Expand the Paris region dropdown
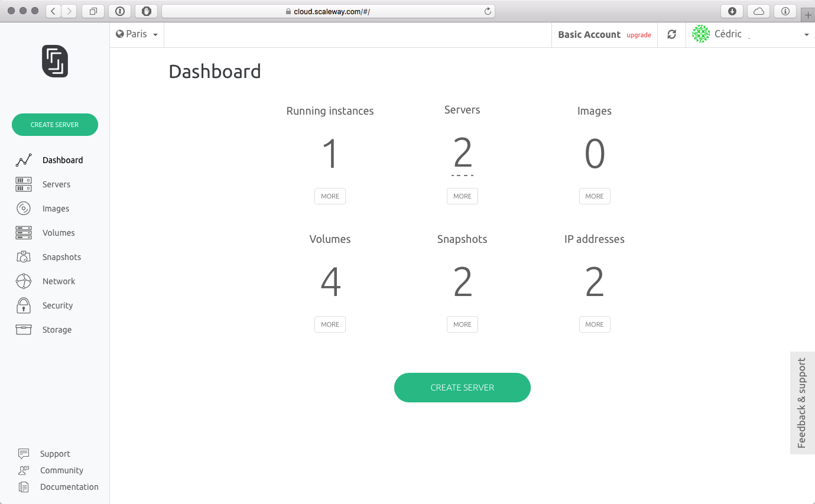This screenshot has width=815, height=504. 137,34
